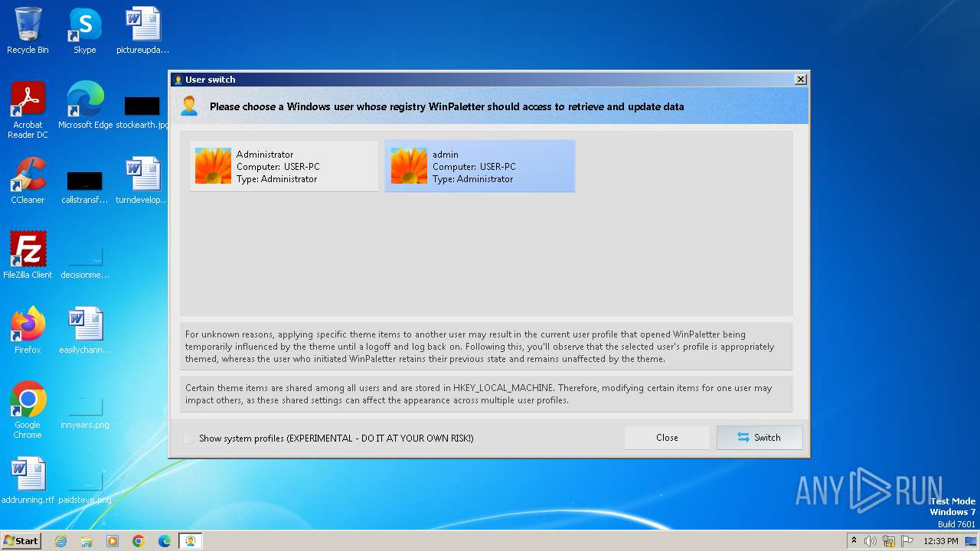Open the decisionme file icon
The height and width of the screenshot is (551, 980).
(x=85, y=261)
